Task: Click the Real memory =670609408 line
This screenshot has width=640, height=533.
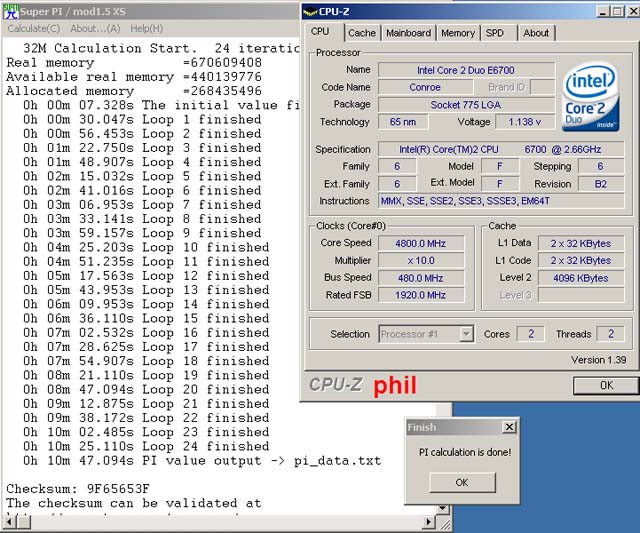Action: (x=134, y=62)
